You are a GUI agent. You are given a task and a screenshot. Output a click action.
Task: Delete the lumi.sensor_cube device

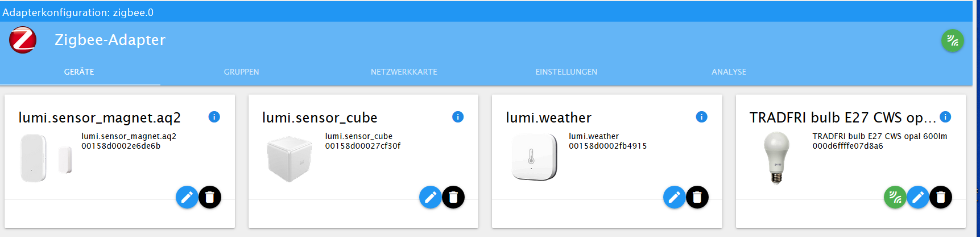(x=453, y=197)
